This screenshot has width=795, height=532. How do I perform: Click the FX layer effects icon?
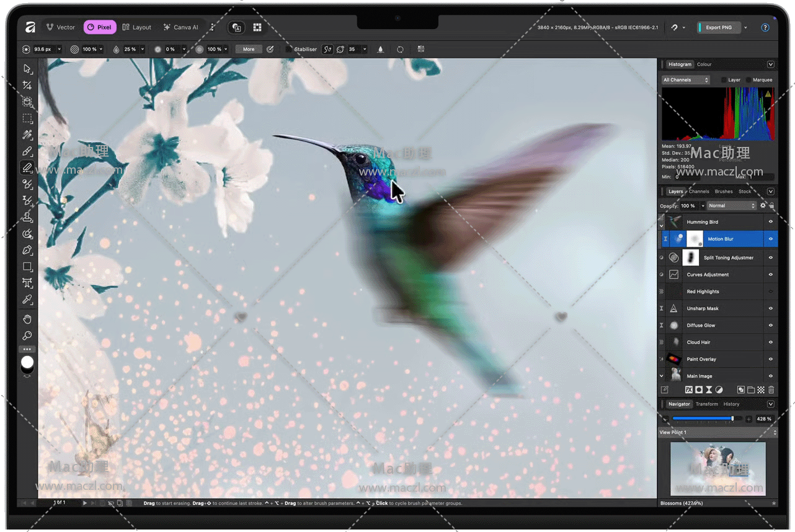pyautogui.click(x=688, y=390)
